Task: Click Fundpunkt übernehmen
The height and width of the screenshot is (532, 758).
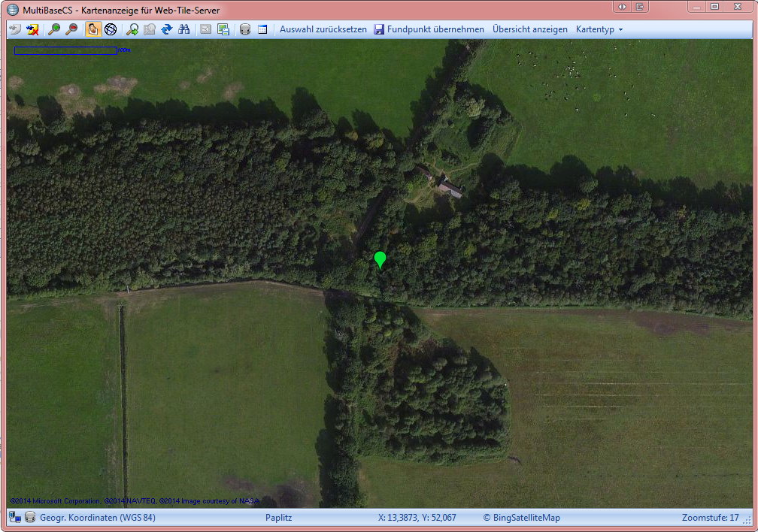Action: point(429,29)
